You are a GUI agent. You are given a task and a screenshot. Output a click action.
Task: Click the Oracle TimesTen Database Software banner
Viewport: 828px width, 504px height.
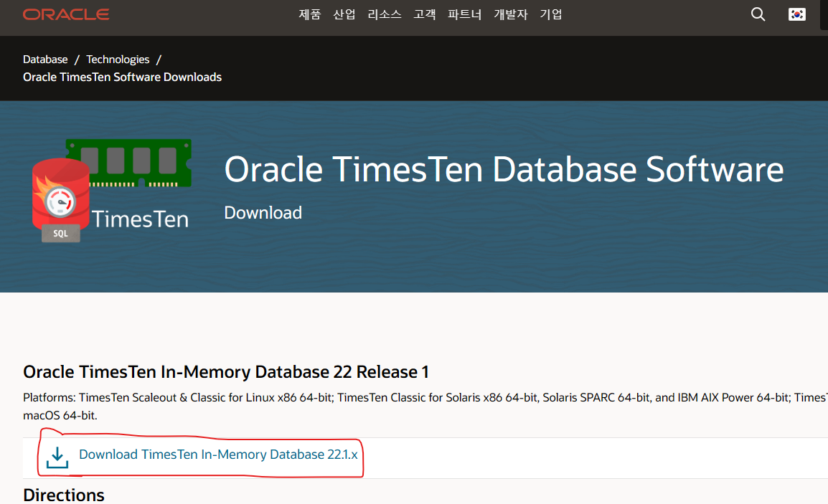[x=504, y=169]
